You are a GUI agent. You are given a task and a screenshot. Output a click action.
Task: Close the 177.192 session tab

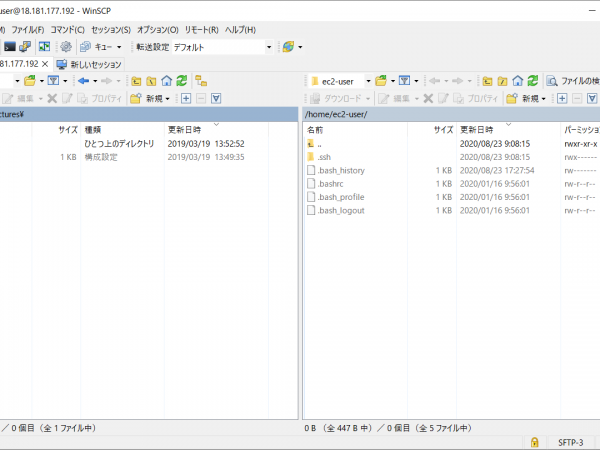click(45, 64)
